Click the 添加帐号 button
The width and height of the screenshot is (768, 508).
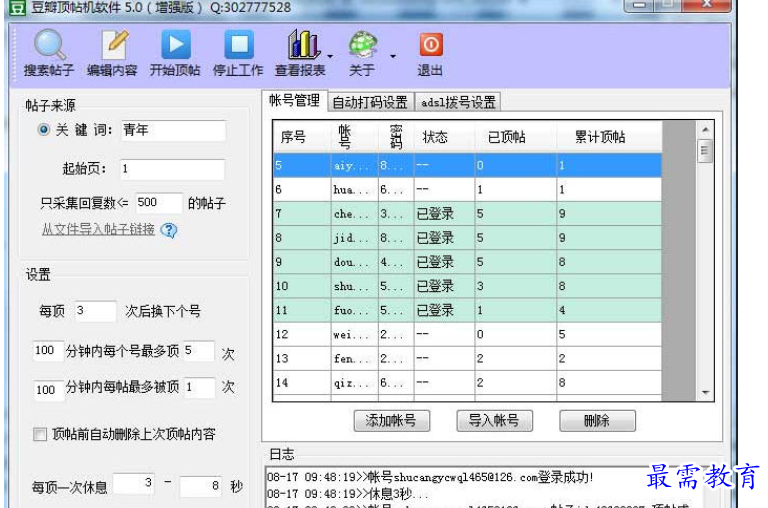[398, 421]
